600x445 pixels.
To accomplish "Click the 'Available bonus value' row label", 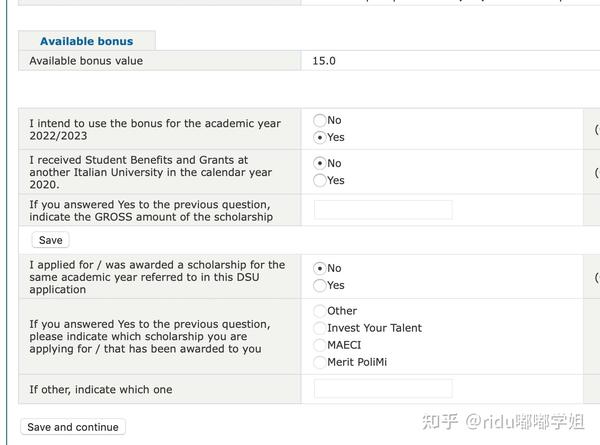I will (86, 61).
